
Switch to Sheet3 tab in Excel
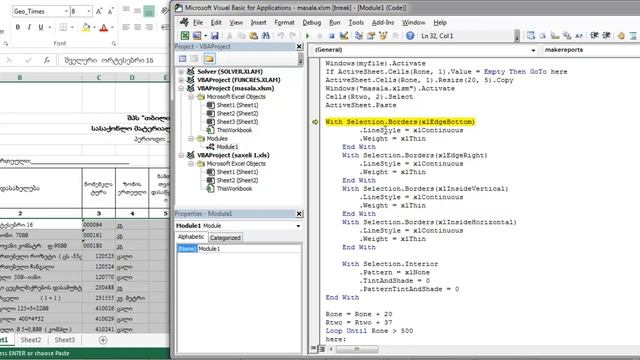(64, 340)
